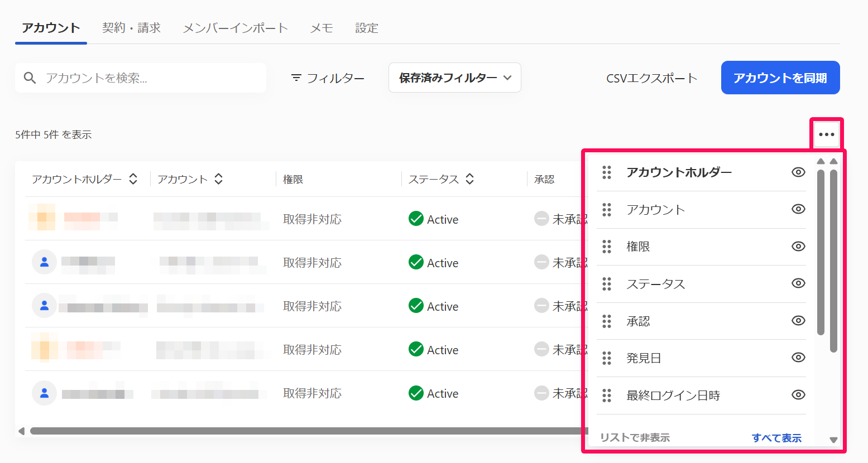
Task: Click the 未承認 minus icon in third row
Action: (x=541, y=306)
